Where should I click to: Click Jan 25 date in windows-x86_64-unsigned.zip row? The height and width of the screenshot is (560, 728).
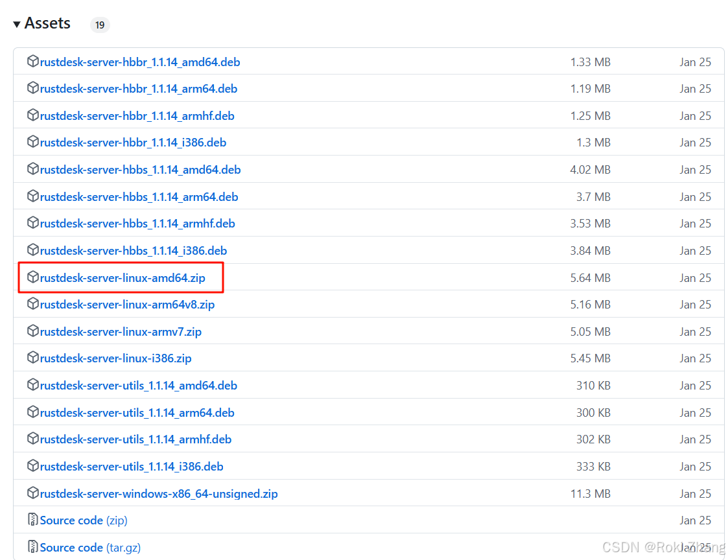[695, 494]
